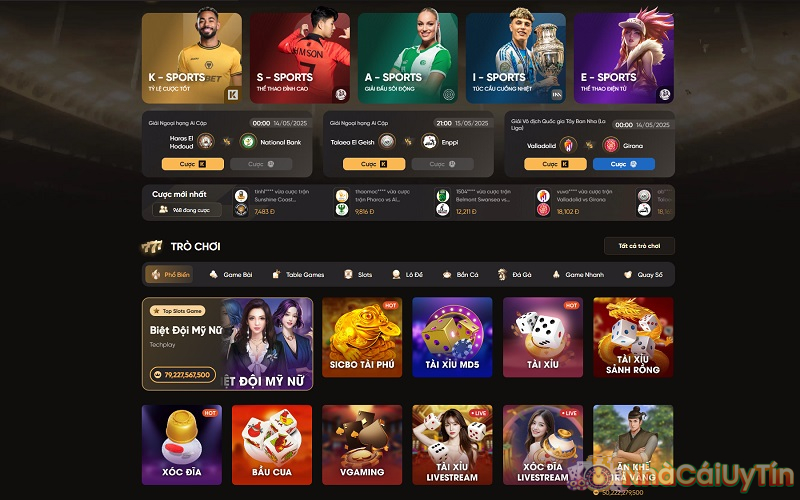Click the Game Nhanh tab icon
The image size is (800, 500).
coord(556,274)
